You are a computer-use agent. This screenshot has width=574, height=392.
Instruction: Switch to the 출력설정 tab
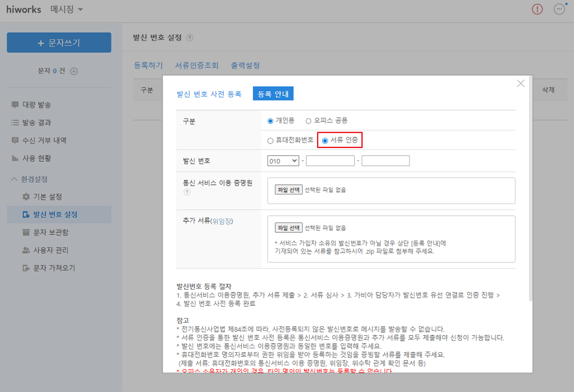pos(245,65)
